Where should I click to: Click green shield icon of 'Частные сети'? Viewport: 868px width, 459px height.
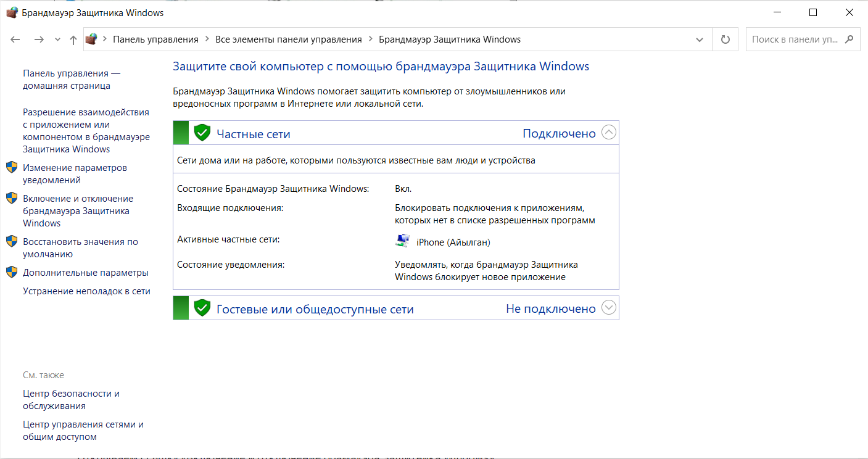(x=202, y=133)
